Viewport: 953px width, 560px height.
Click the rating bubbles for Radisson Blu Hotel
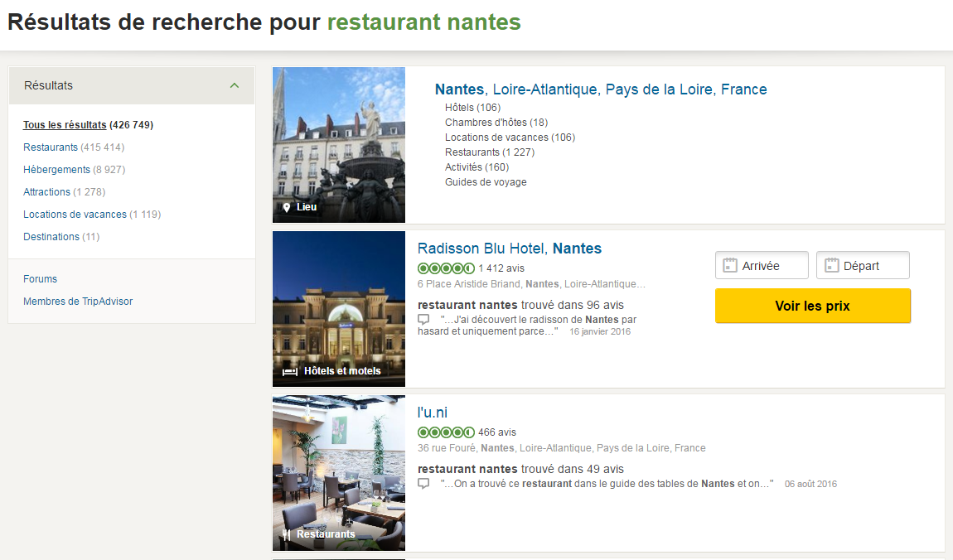pyautogui.click(x=446, y=268)
